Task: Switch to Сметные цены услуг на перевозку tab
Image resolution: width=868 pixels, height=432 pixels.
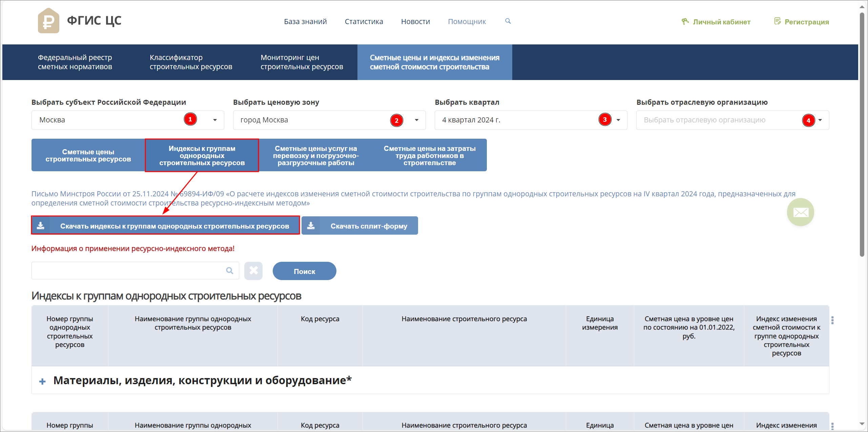Action: click(x=316, y=155)
